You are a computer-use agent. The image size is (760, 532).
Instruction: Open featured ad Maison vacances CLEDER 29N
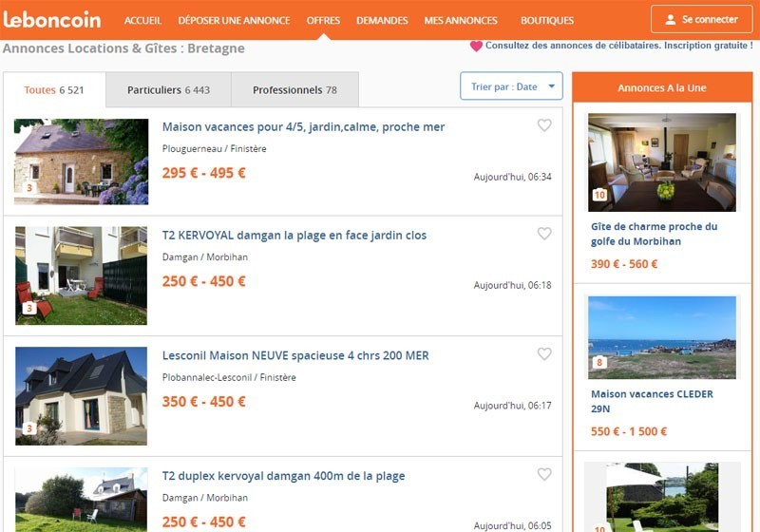[x=652, y=401]
